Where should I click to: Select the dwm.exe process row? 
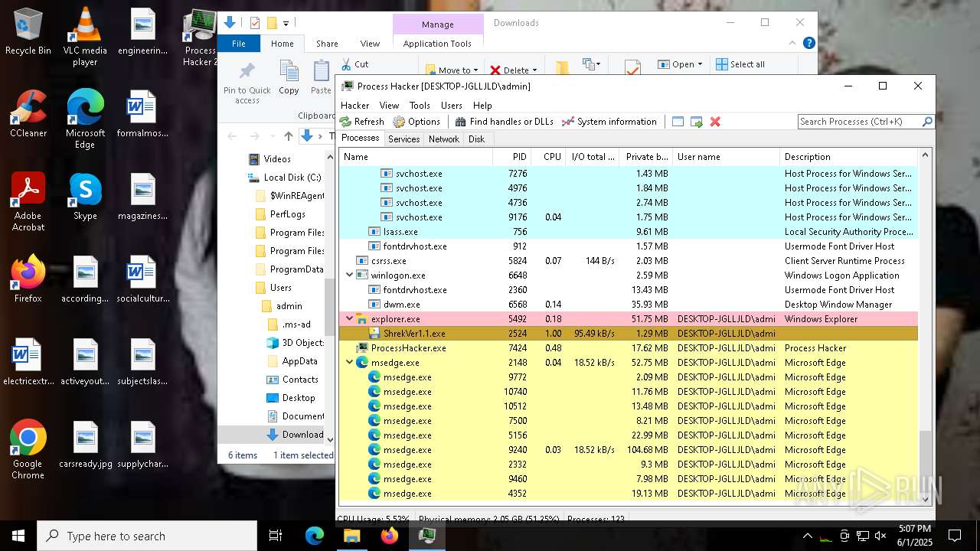coord(629,305)
